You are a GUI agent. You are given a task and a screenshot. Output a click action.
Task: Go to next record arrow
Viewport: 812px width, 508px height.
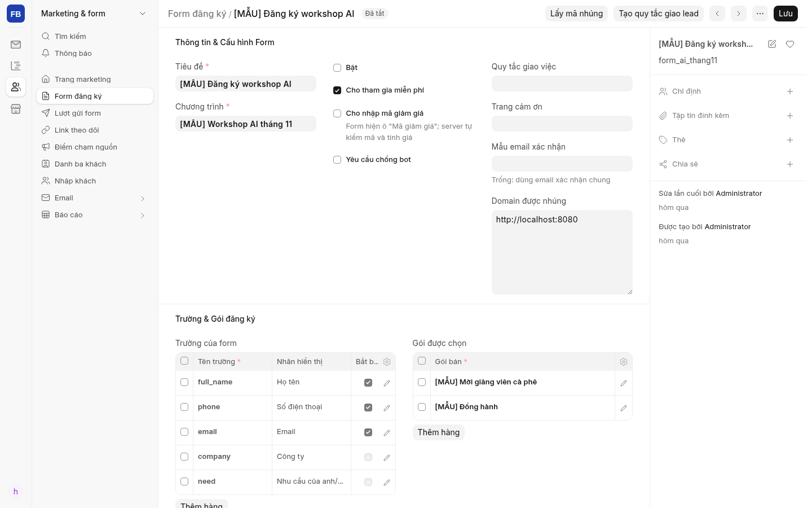739,14
